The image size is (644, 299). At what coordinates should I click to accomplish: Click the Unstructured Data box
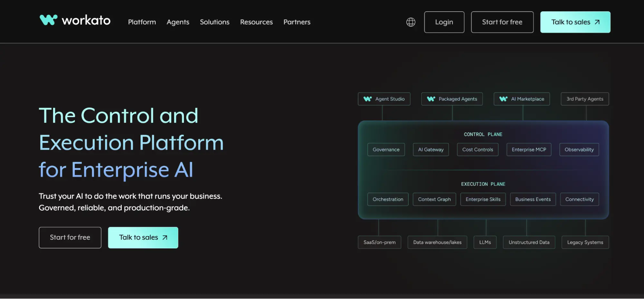pyautogui.click(x=529, y=242)
